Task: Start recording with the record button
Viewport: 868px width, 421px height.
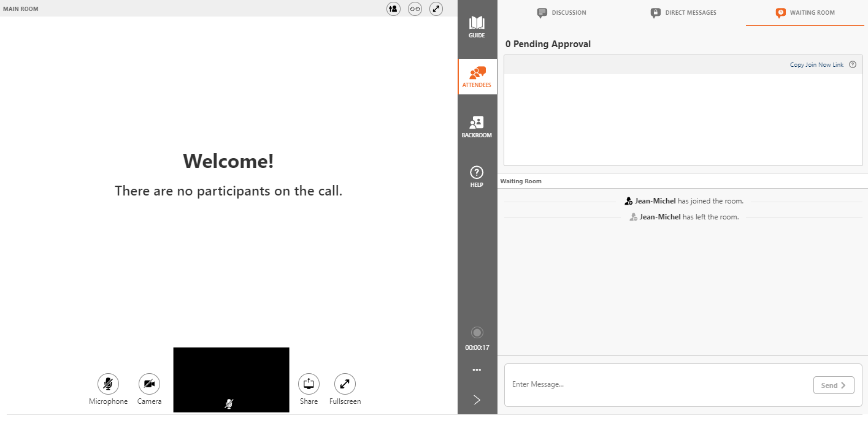Action: click(x=477, y=332)
